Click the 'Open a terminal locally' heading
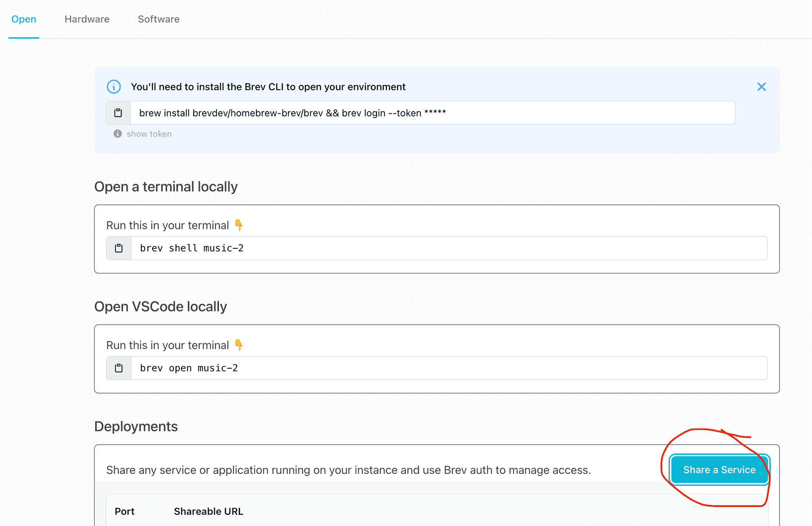This screenshot has width=812, height=526. point(166,187)
